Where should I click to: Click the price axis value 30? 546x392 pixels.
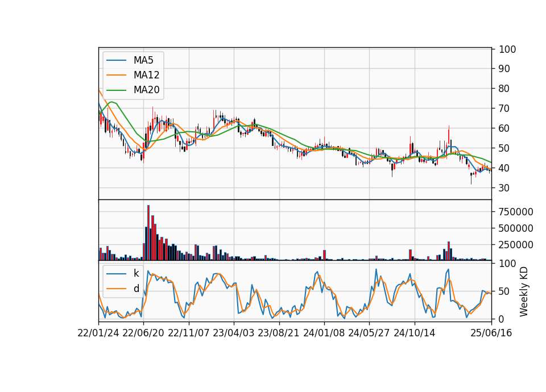coord(504,188)
